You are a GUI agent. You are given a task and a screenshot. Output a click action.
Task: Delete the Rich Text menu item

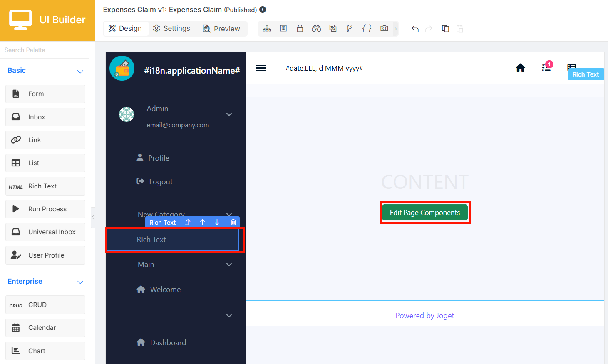pyautogui.click(x=233, y=222)
